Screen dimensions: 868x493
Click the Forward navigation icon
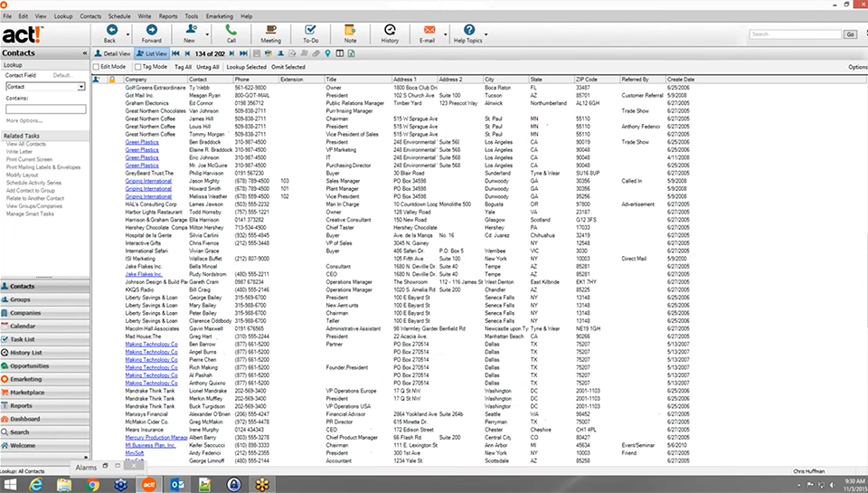coord(151,30)
